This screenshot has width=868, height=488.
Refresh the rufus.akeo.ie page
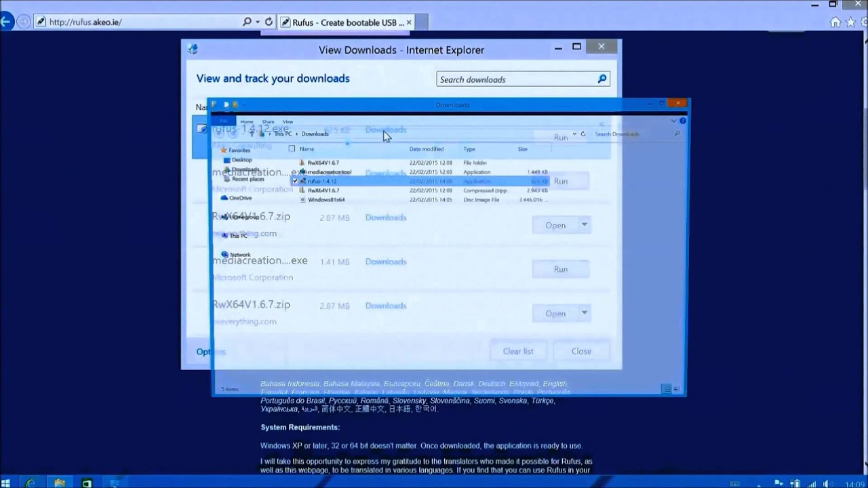[x=269, y=22]
